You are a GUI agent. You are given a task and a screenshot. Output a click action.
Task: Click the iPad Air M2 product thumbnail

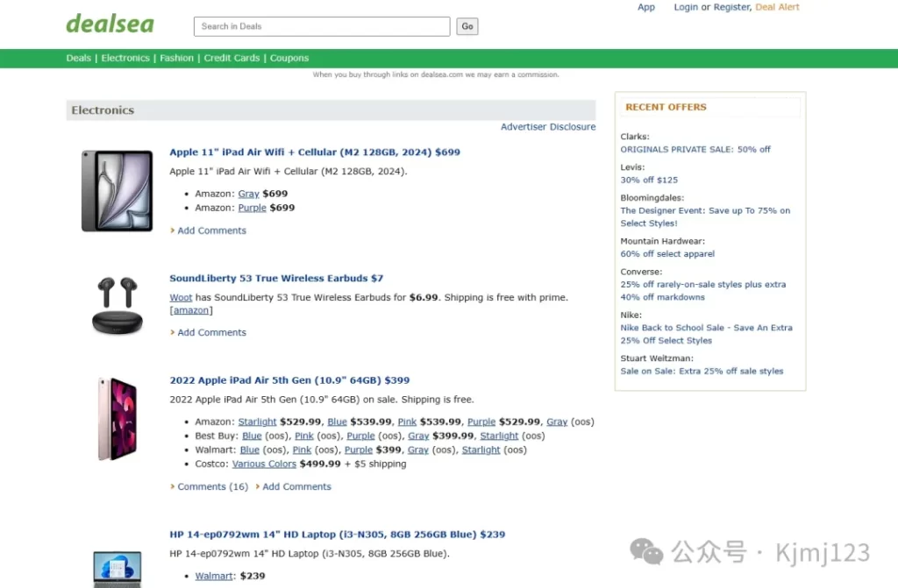coord(117,191)
